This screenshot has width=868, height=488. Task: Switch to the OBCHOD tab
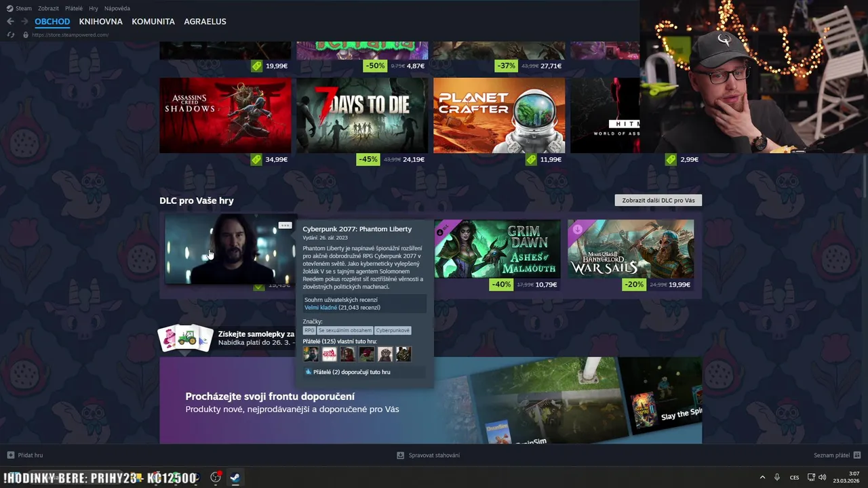tap(52, 22)
